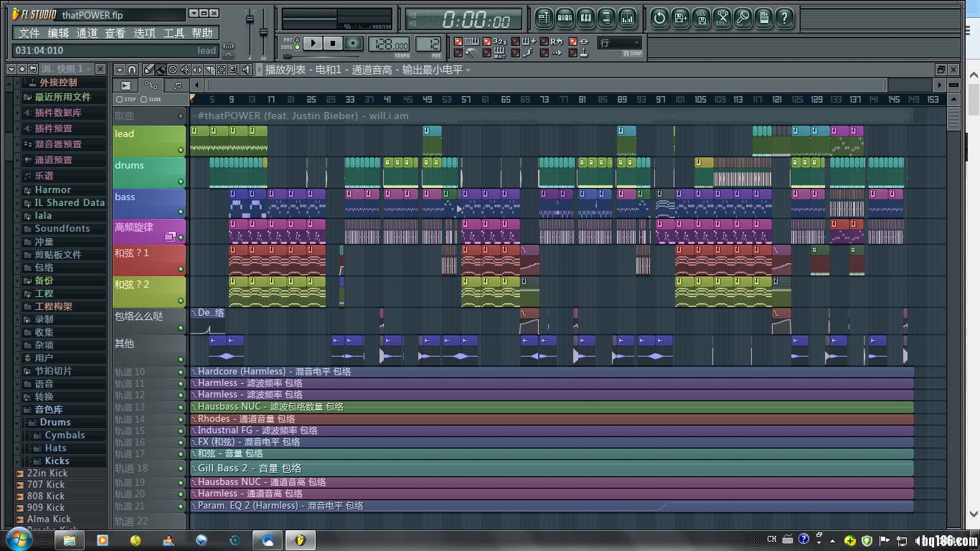The height and width of the screenshot is (551, 980).
Task: Select the playlist slip tool
Action: [x=197, y=70]
